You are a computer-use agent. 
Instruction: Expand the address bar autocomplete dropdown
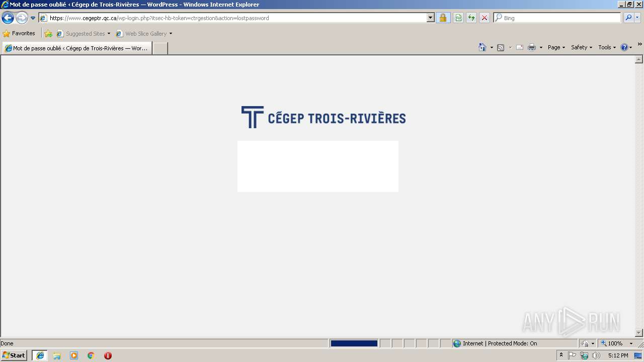pyautogui.click(x=431, y=18)
